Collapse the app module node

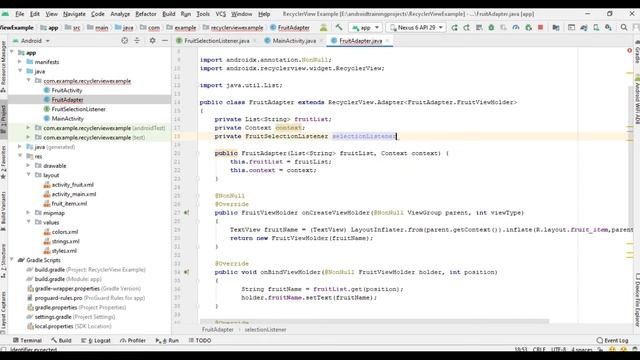click(12, 53)
